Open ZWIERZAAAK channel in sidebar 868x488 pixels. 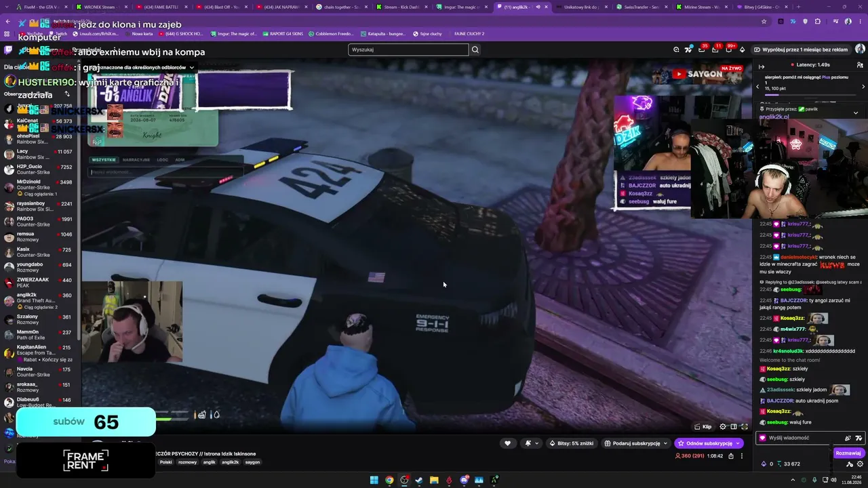(x=39, y=282)
